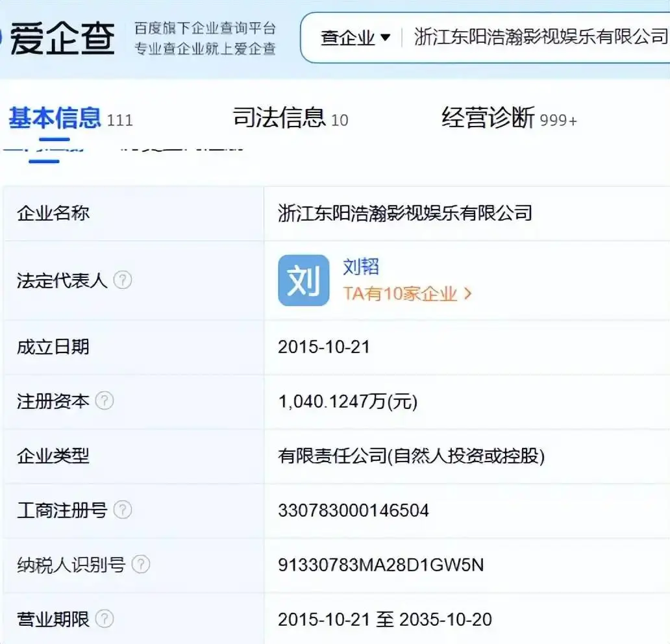670x644 pixels.
Task: Click the 百度旗下企业查询平台 slogan text
Action: coord(205,29)
